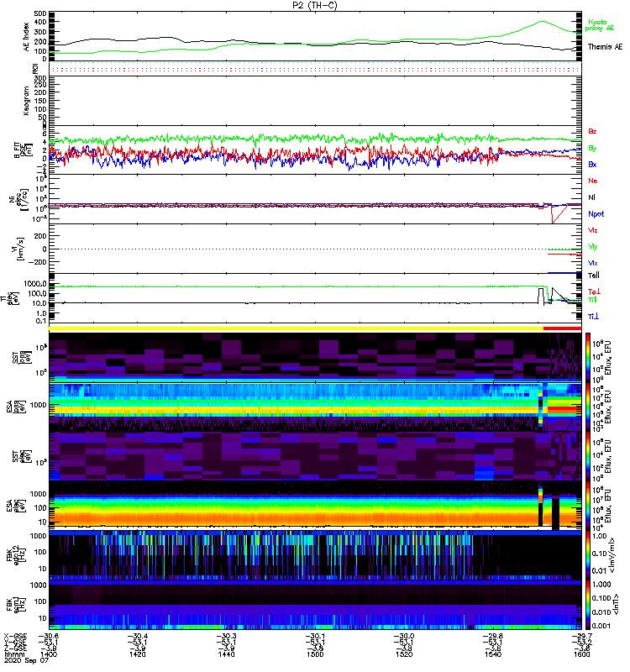Image resolution: width=630 pixels, height=672 pixels.
Task: Click the red Ne density dip near 1555
Action: (x=554, y=222)
